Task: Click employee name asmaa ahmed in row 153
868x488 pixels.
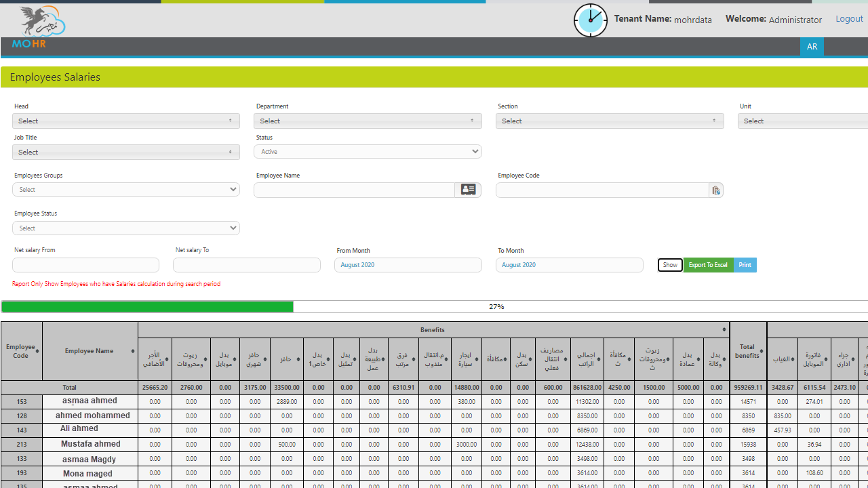Action: (90, 401)
